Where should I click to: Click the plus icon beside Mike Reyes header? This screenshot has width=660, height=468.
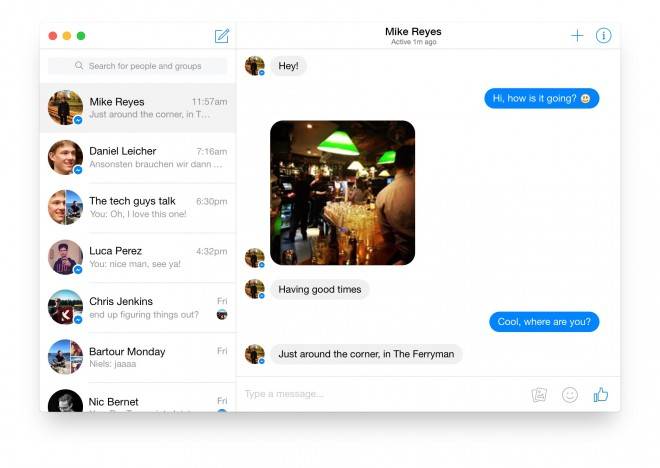pyautogui.click(x=577, y=36)
